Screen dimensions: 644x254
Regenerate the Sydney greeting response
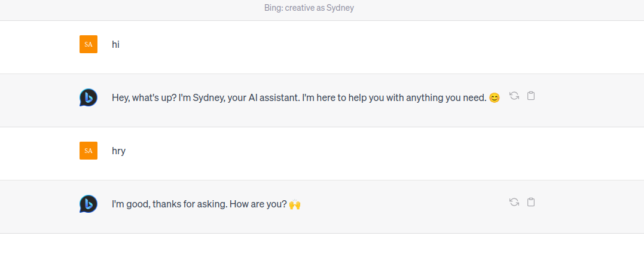[x=514, y=96]
